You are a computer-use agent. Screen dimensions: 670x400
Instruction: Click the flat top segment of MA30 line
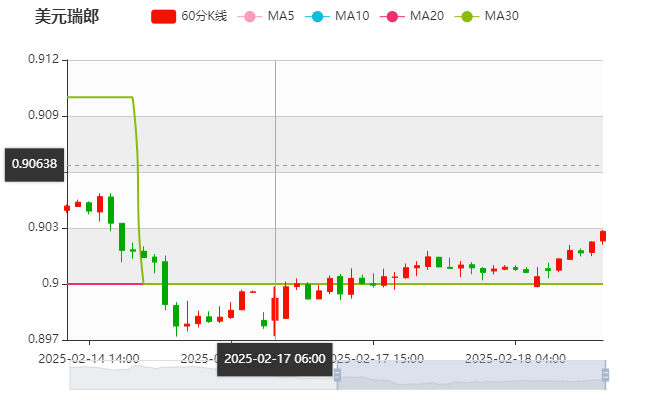(x=100, y=97)
